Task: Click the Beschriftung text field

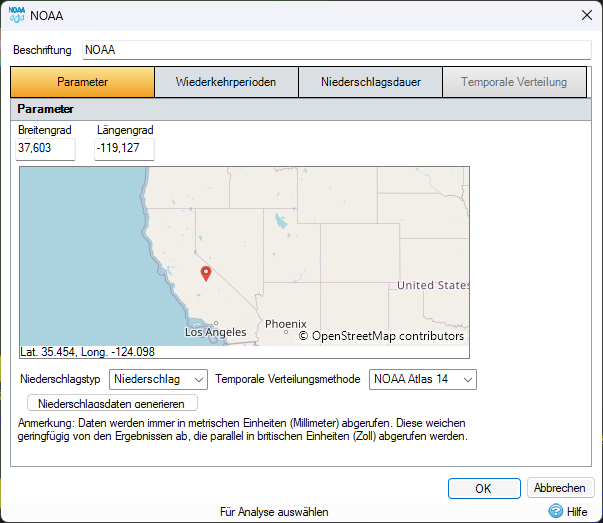Action: [x=336, y=50]
